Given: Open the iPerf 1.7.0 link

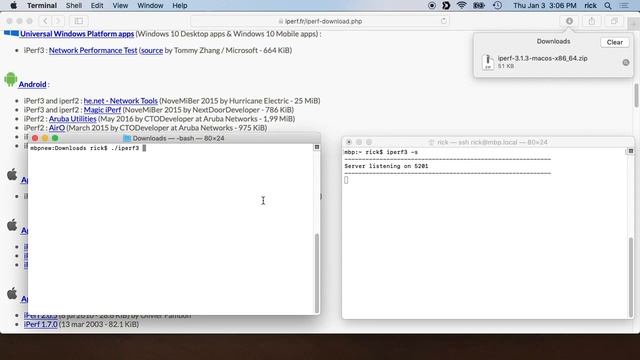Looking at the screenshot, I should tap(40, 324).
